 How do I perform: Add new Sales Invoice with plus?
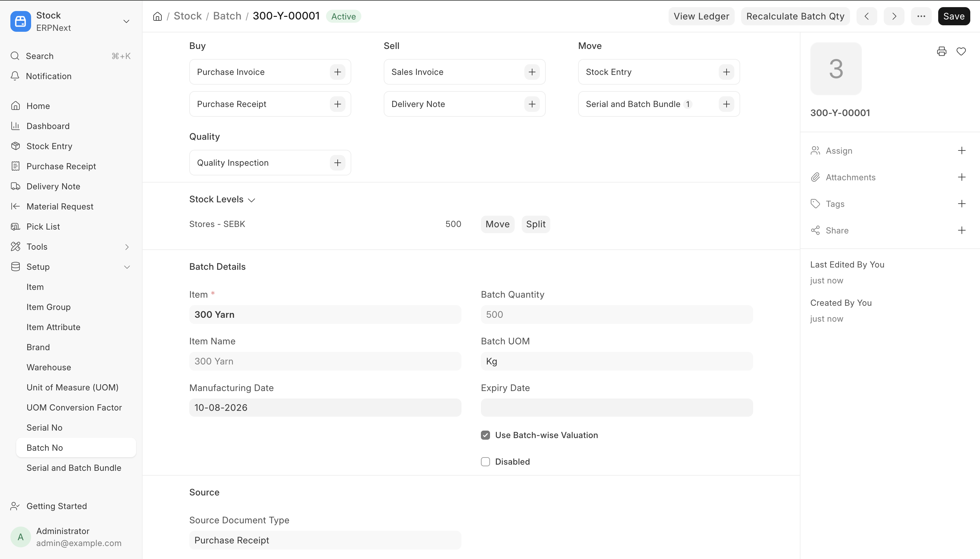tap(532, 72)
